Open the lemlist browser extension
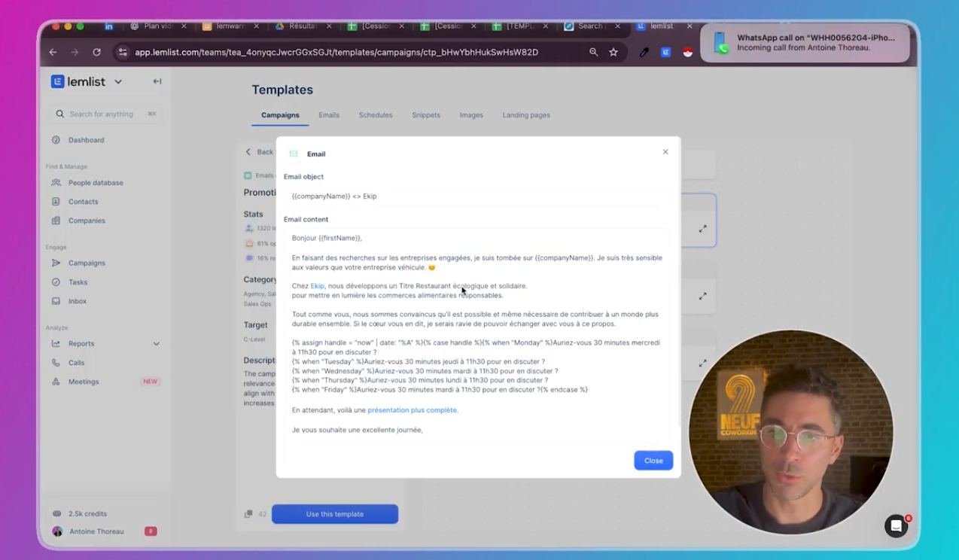959x560 pixels. pos(665,52)
